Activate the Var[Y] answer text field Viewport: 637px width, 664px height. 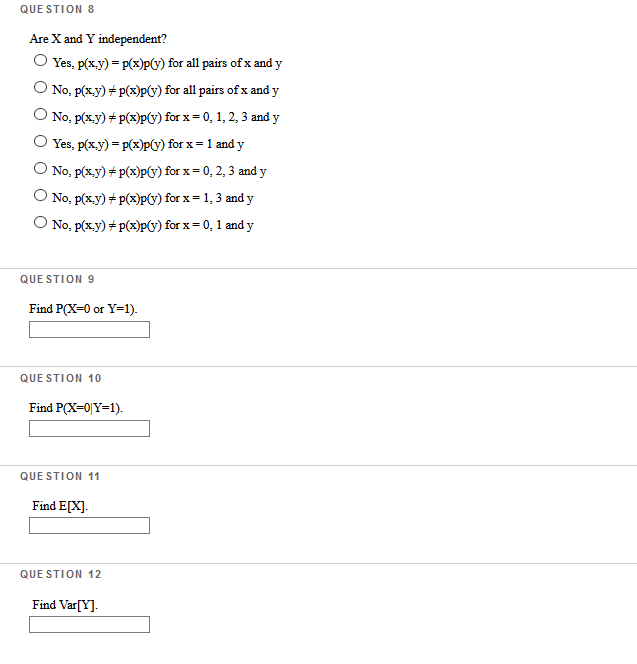89,625
